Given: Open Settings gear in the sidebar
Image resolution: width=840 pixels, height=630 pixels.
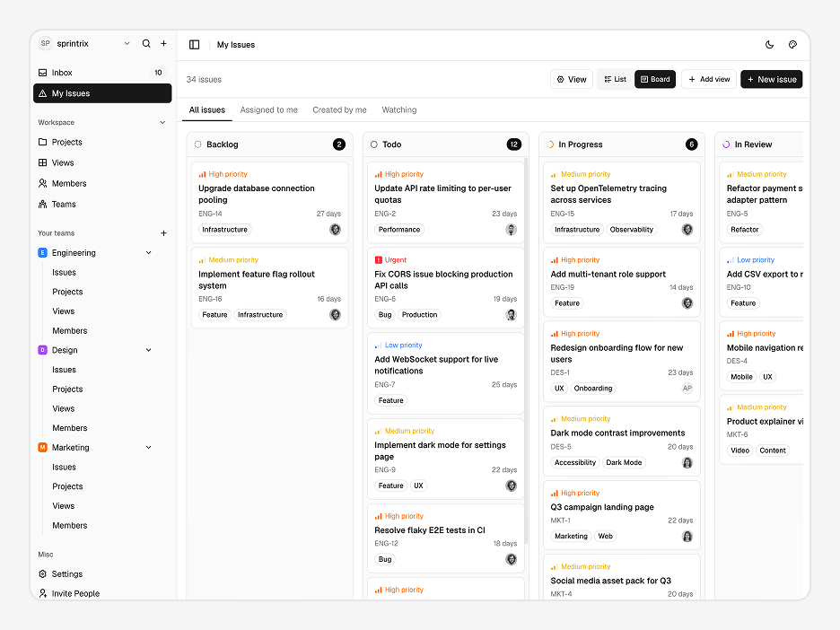Looking at the screenshot, I should click(x=43, y=573).
